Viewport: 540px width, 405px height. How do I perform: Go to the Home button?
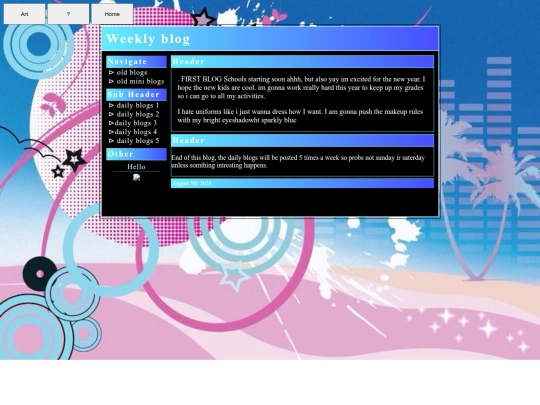(x=112, y=14)
